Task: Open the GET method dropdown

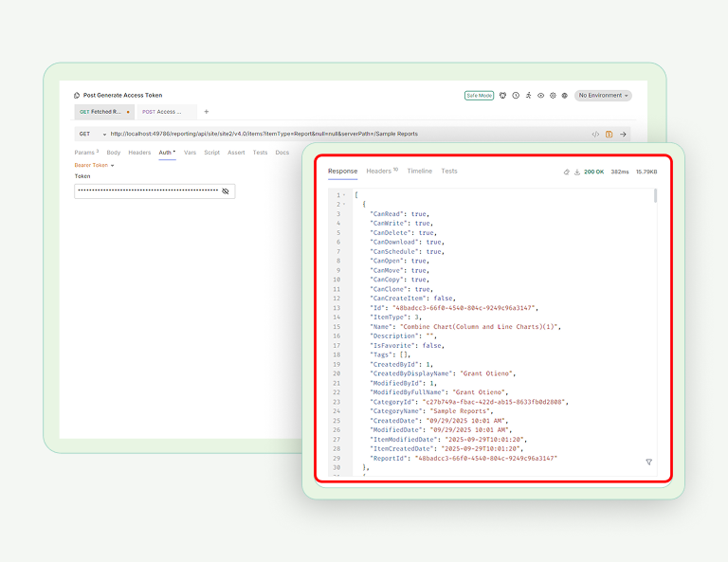Action: [92, 135]
